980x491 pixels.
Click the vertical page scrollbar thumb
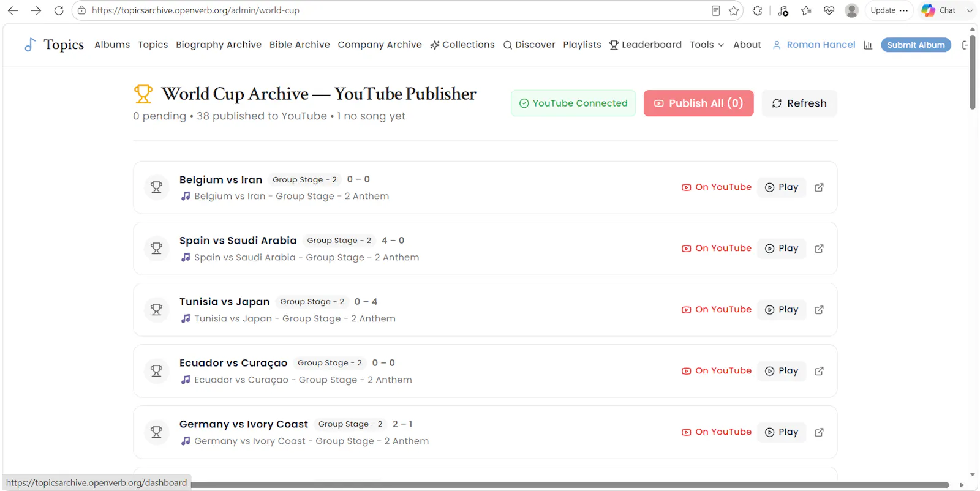tap(973, 72)
